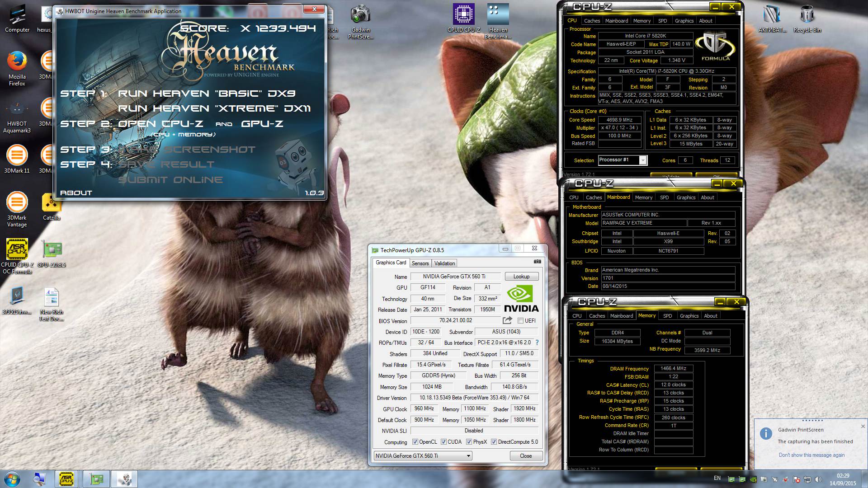Open the 3DMark 11 desktop shortcut
Viewport: 868px width, 488px height.
[x=17, y=159]
